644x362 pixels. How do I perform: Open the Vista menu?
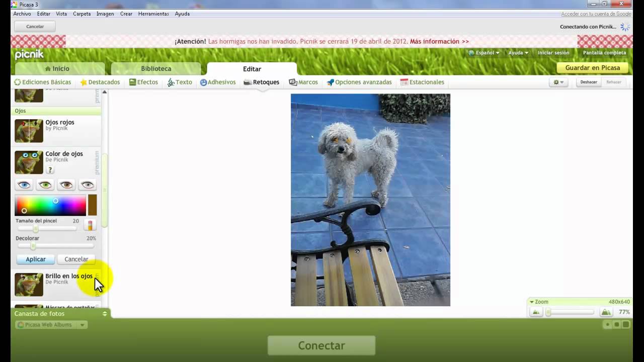(61, 14)
